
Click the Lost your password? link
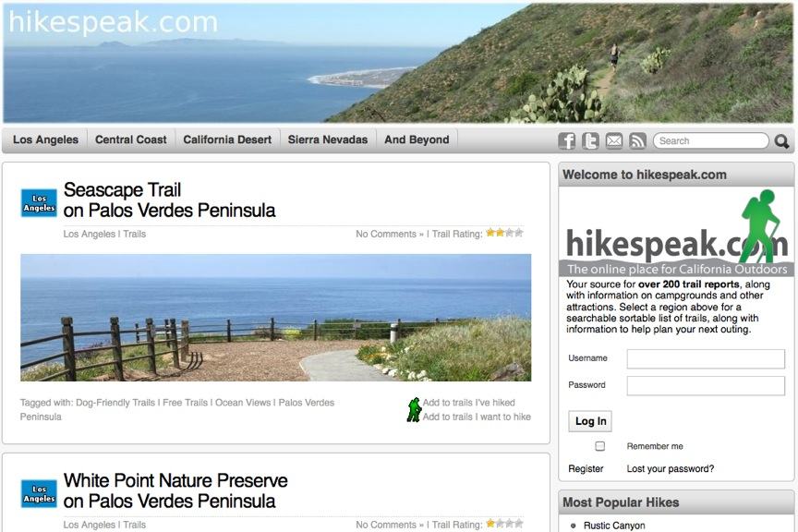671,469
